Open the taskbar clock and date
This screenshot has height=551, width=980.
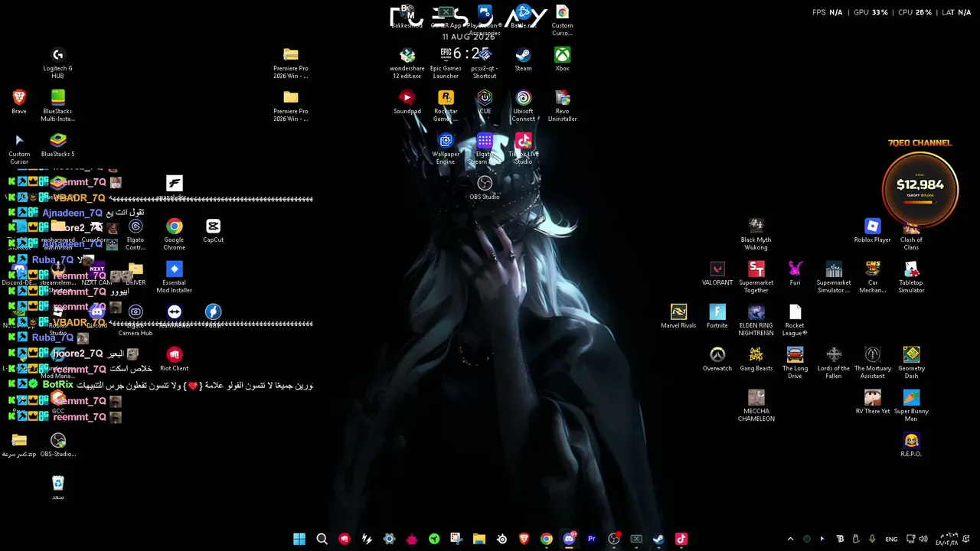pos(946,539)
